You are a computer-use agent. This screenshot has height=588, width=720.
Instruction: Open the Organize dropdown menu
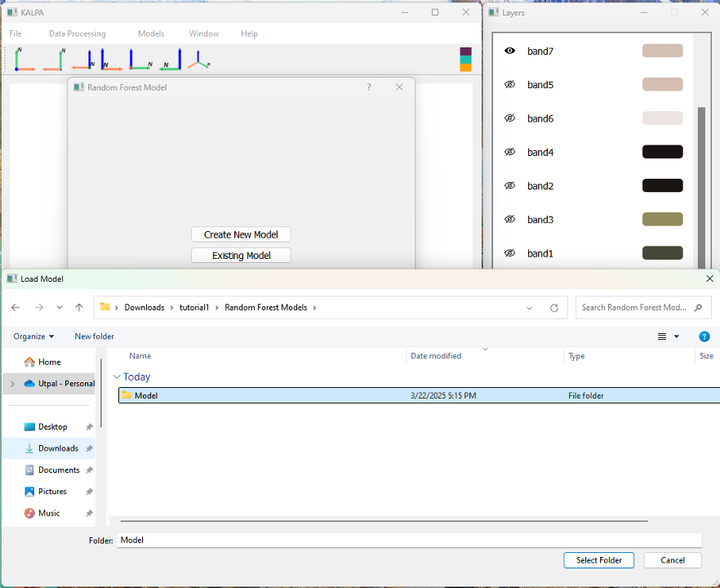[33, 336]
